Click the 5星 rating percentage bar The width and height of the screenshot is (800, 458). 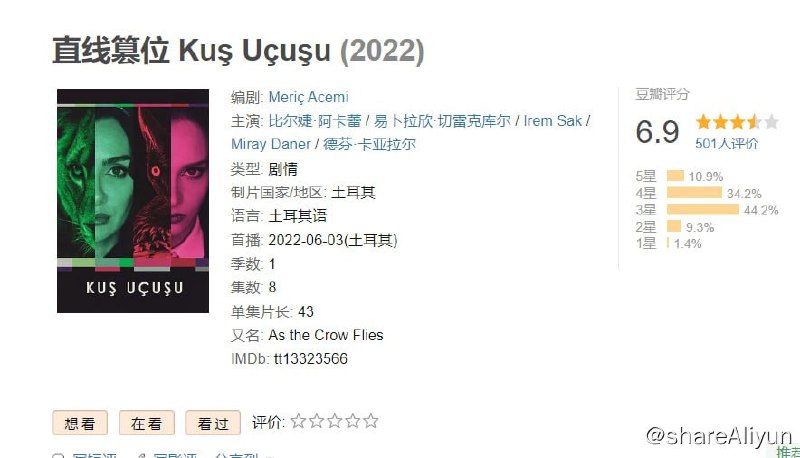676,176
